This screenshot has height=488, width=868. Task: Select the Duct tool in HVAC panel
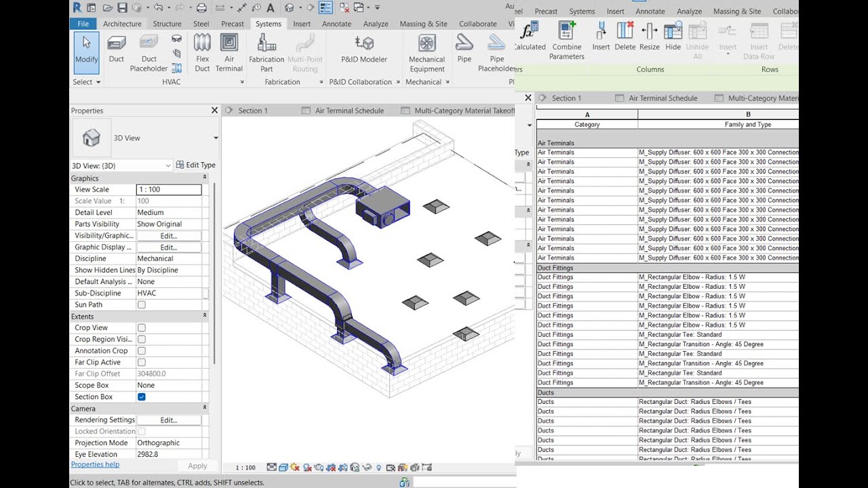click(117, 50)
